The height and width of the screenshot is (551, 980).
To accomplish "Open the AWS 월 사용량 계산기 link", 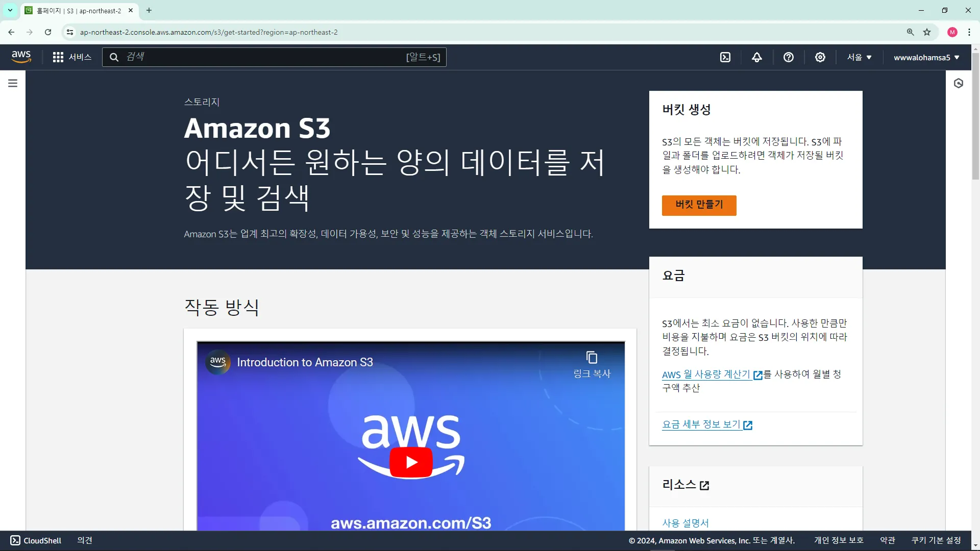I will [x=706, y=374].
